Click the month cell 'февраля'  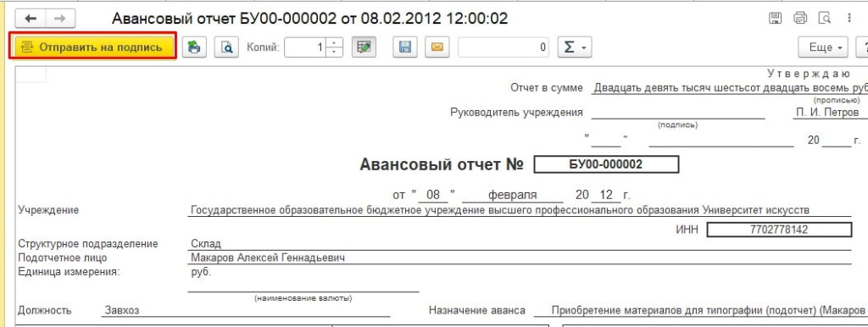[x=512, y=196]
